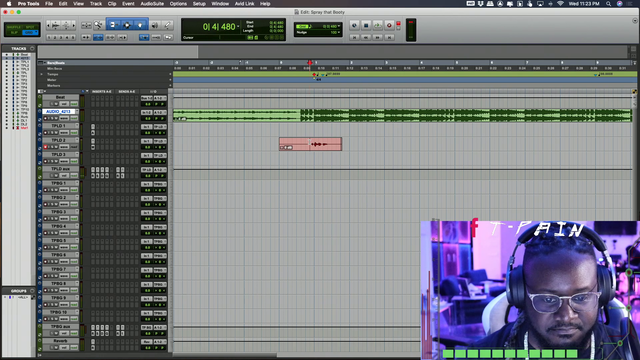The width and height of the screenshot is (640, 360).
Task: Click the TPLD 2 track name
Action: coord(59,140)
